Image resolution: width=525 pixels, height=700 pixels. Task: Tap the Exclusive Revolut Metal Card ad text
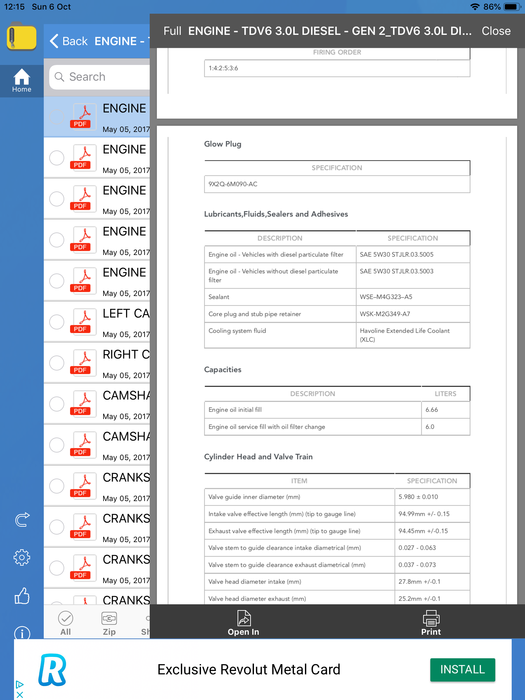pyautogui.click(x=249, y=669)
